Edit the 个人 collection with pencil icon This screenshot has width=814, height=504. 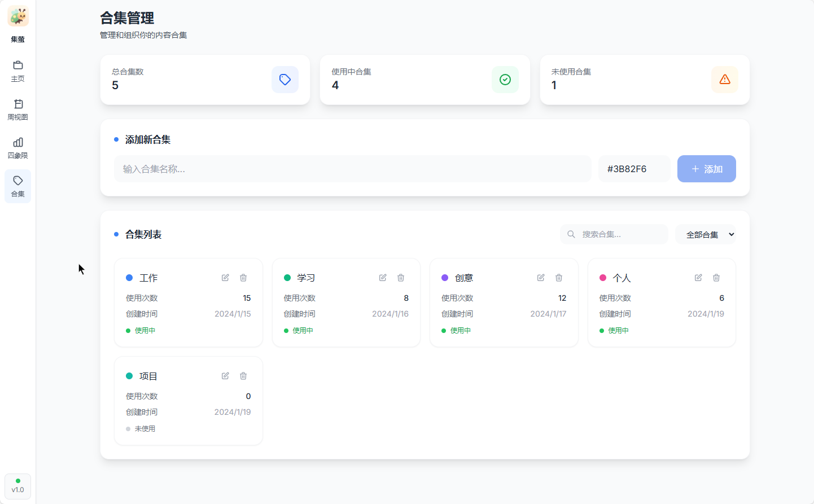pyautogui.click(x=698, y=278)
